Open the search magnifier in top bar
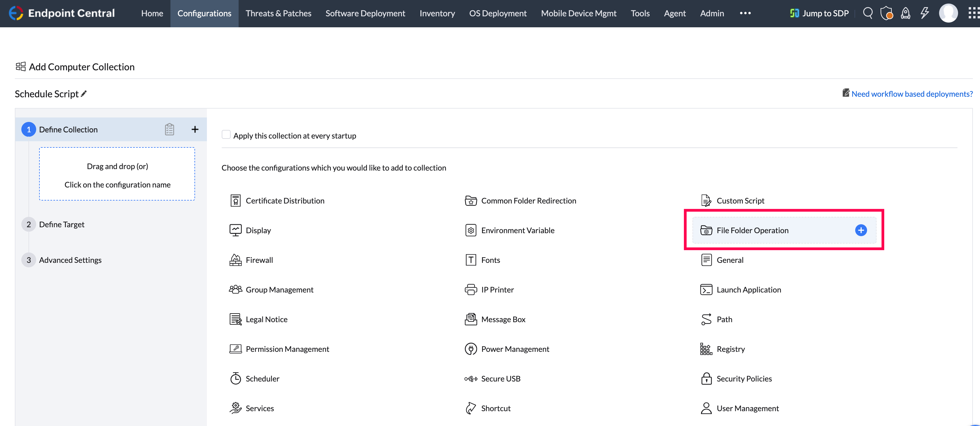 [868, 13]
